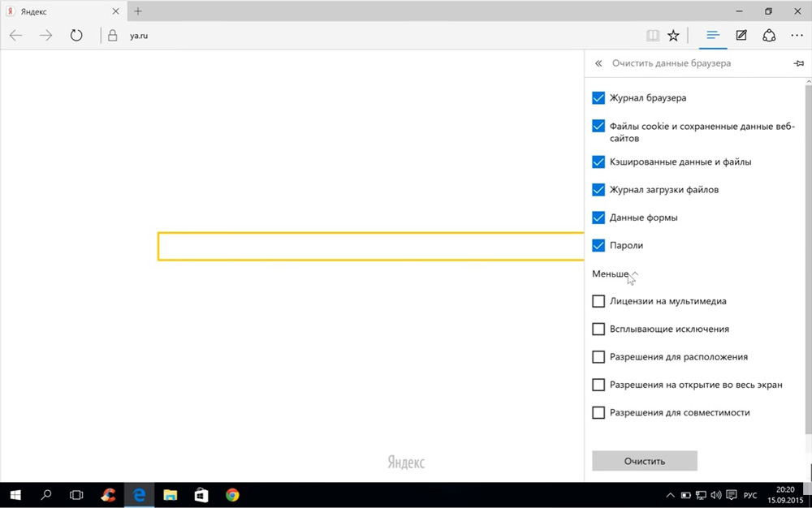Open Reading view book icon

pyautogui.click(x=652, y=36)
